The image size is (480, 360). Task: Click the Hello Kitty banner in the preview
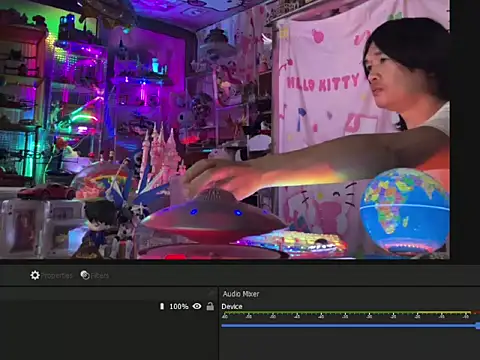(x=323, y=82)
